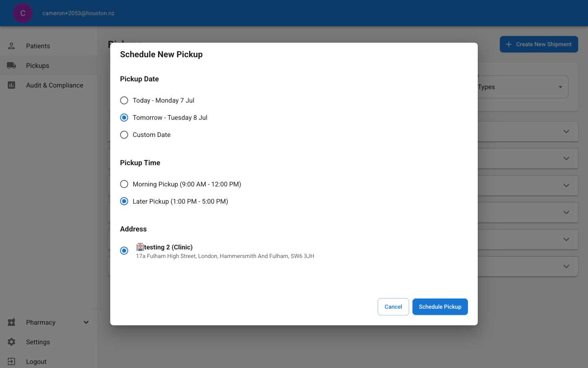Viewport: 588px width, 368px height.
Task: Click the clinic building icon beside testing 2
Action: pyautogui.click(x=140, y=247)
